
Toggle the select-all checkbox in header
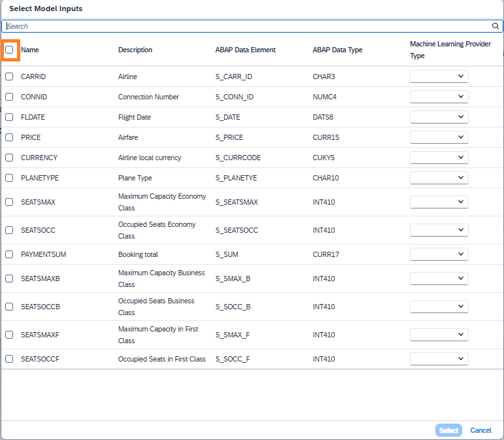pos(9,50)
